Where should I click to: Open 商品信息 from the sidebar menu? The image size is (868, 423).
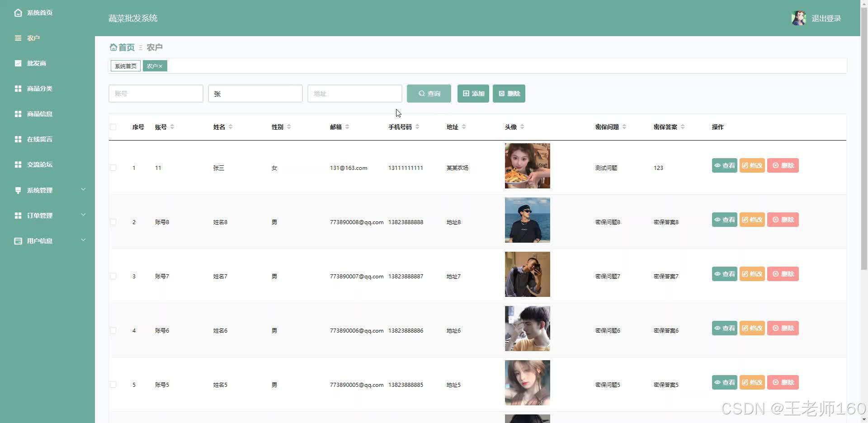tap(40, 114)
